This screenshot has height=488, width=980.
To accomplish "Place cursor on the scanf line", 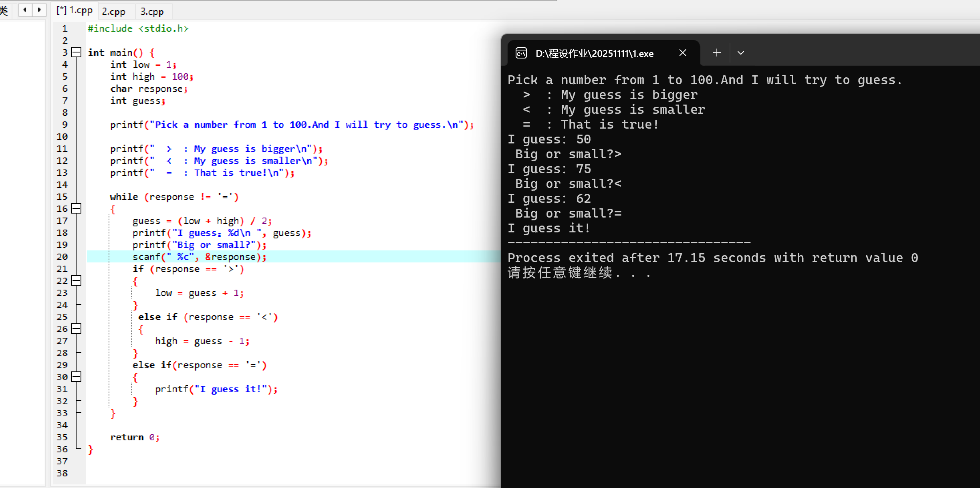I will click(x=200, y=257).
